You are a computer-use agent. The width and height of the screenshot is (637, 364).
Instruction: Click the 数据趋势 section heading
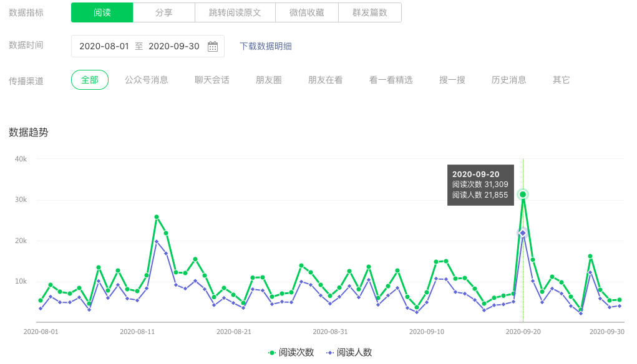(29, 132)
